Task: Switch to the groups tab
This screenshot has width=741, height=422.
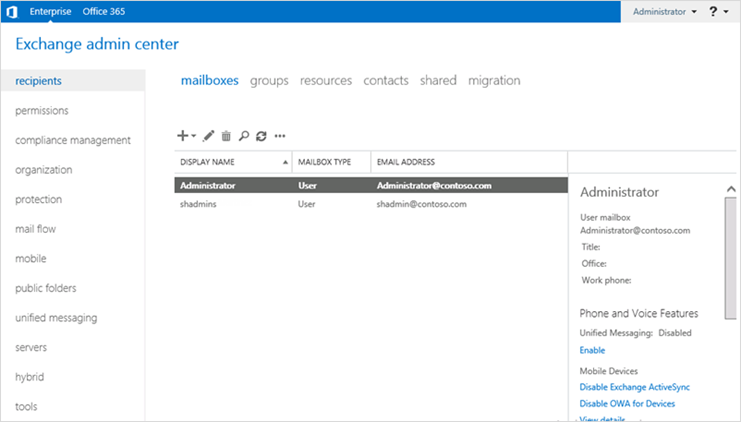Action: coord(269,80)
